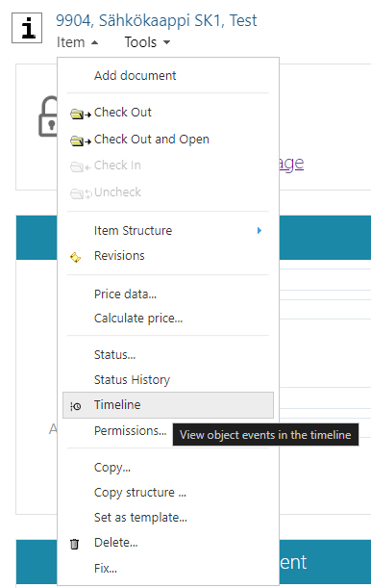
Task: Click the Check Out and Open folder icon
Action: [x=81, y=141]
